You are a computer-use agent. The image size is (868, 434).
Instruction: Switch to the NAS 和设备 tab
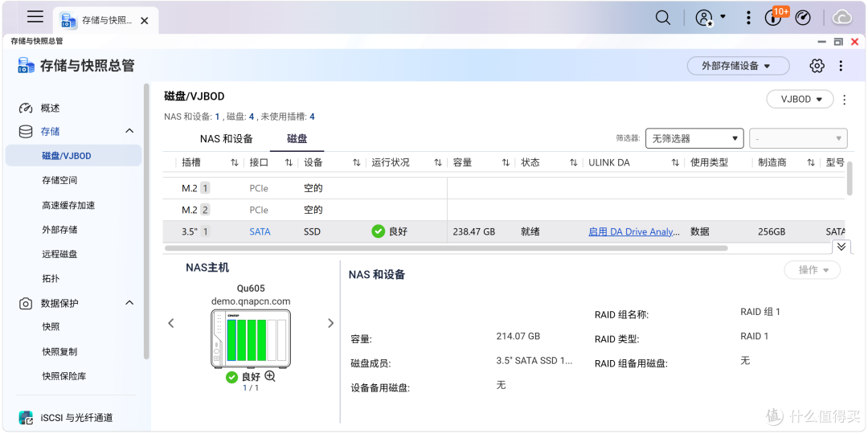[x=227, y=139]
